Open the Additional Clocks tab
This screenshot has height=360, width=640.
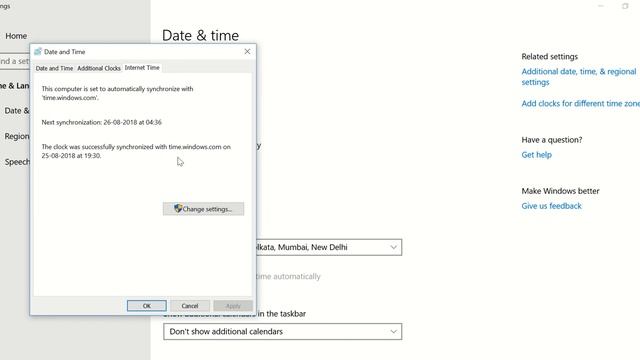[99, 68]
